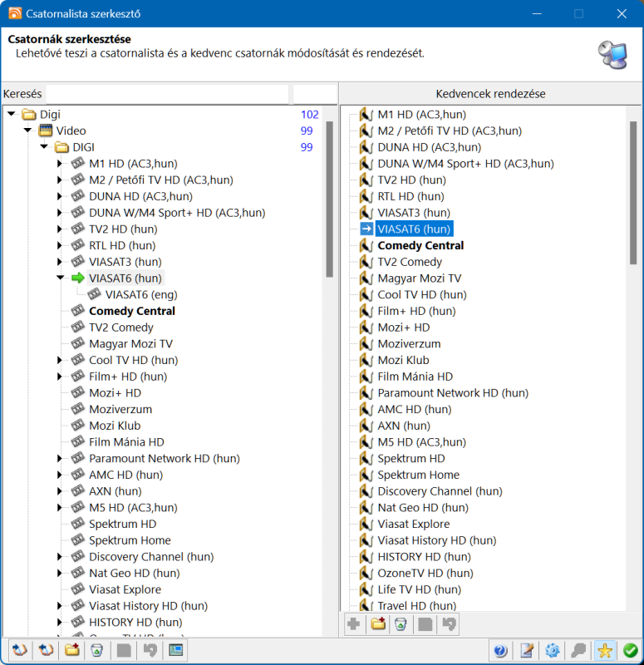Expand M2 / Petőfi TV HD tree node

(x=60, y=180)
